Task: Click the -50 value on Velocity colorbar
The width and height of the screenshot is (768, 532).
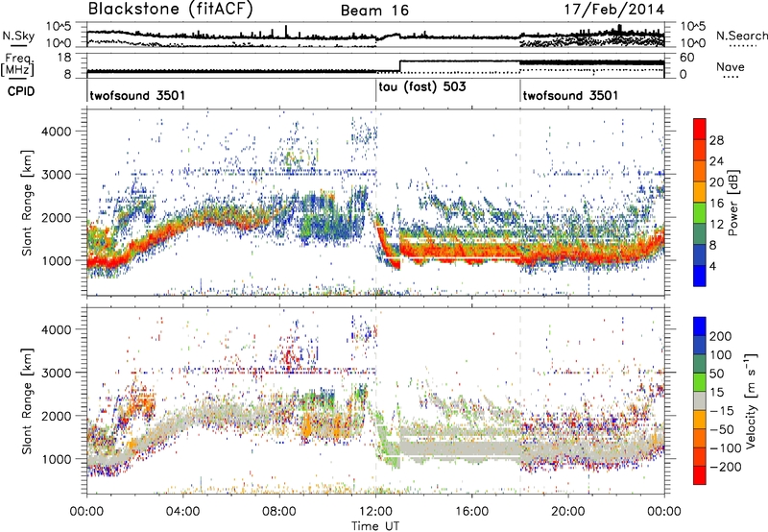Action: pyautogui.click(x=722, y=429)
